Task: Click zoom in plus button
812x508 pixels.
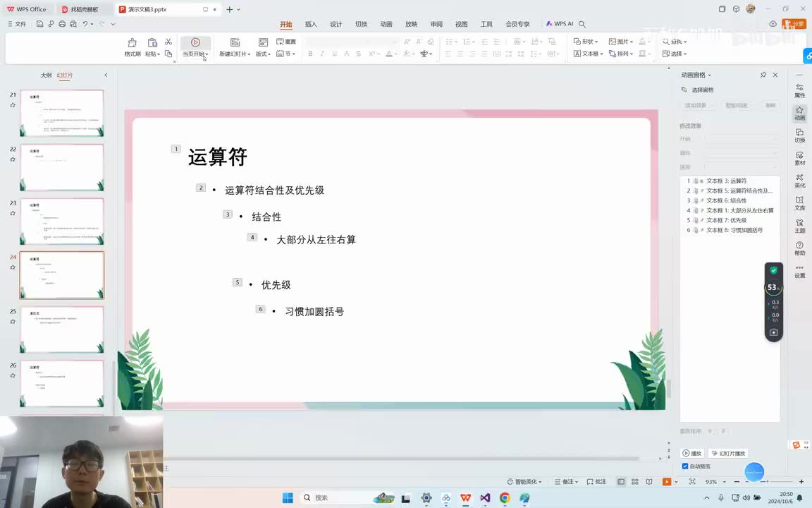Action: pyautogui.click(x=801, y=482)
